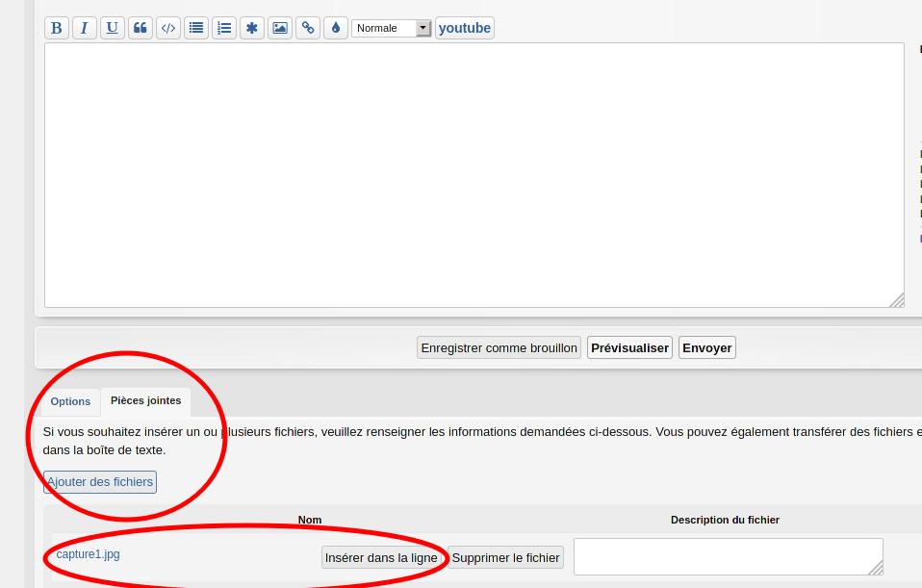Create a numbered list
This screenshot has width=922, height=588.
coord(224,28)
